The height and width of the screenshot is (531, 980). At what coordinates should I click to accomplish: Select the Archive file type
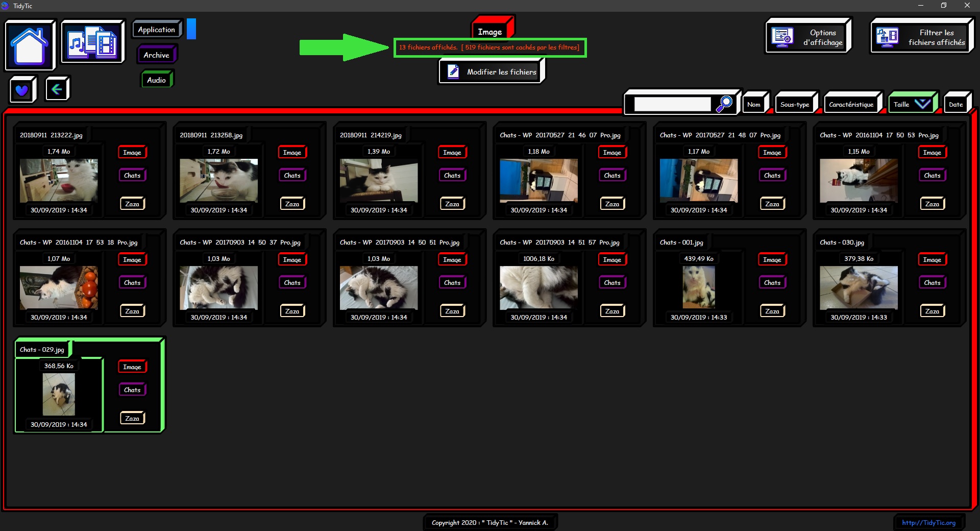pos(156,55)
